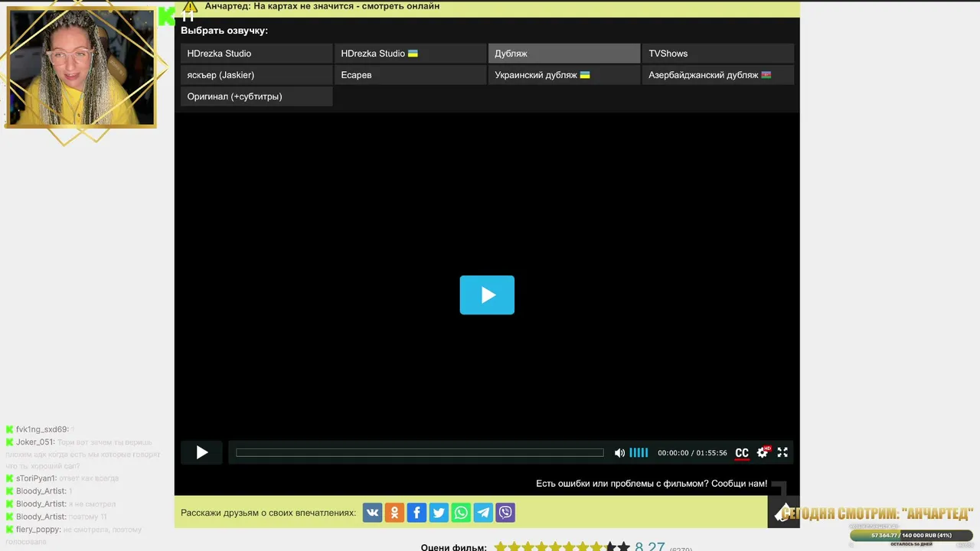
Task: Report a problem via the Сообщи нам link
Action: [x=739, y=484]
